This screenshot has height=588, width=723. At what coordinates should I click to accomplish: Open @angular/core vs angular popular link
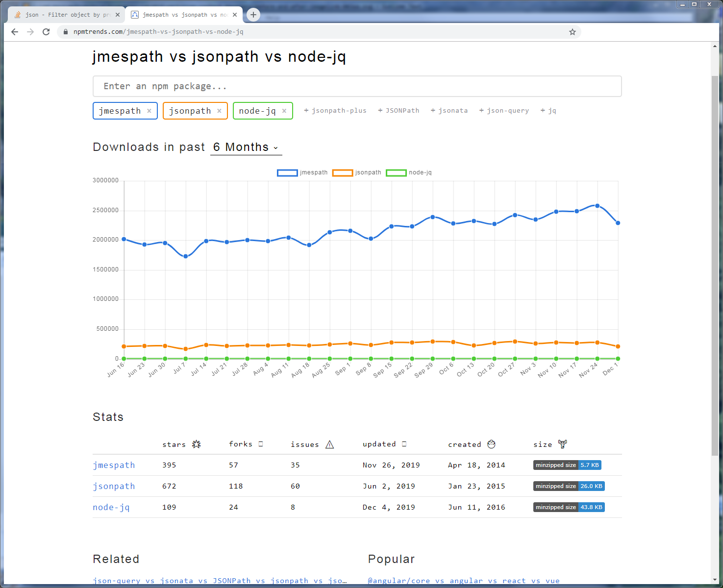point(464,581)
